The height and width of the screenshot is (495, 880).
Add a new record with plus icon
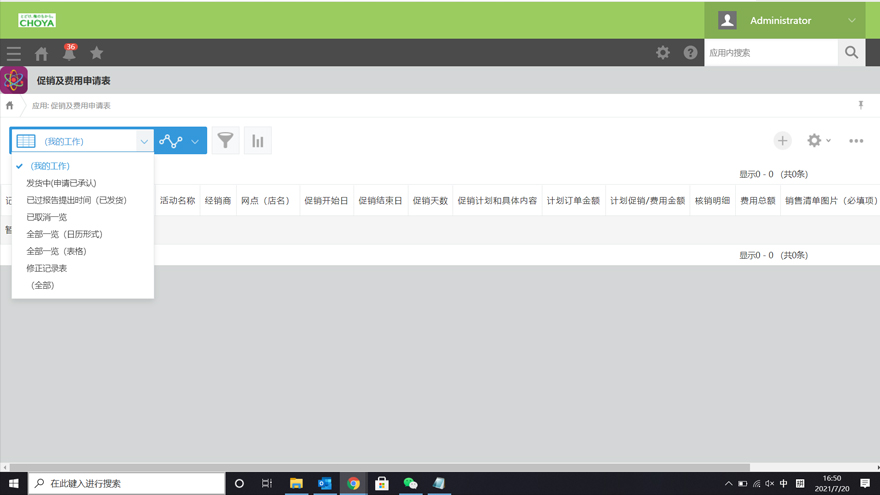click(x=782, y=140)
